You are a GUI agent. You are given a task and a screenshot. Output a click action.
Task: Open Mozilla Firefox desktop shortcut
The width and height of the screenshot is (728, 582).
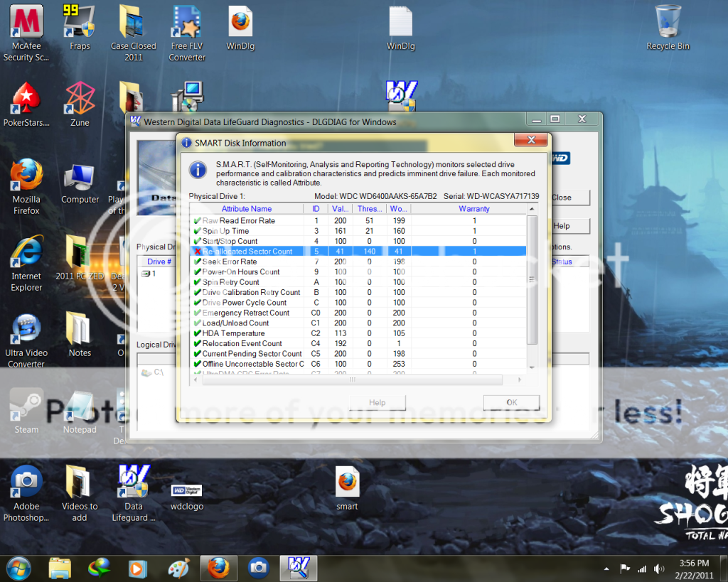(x=26, y=187)
